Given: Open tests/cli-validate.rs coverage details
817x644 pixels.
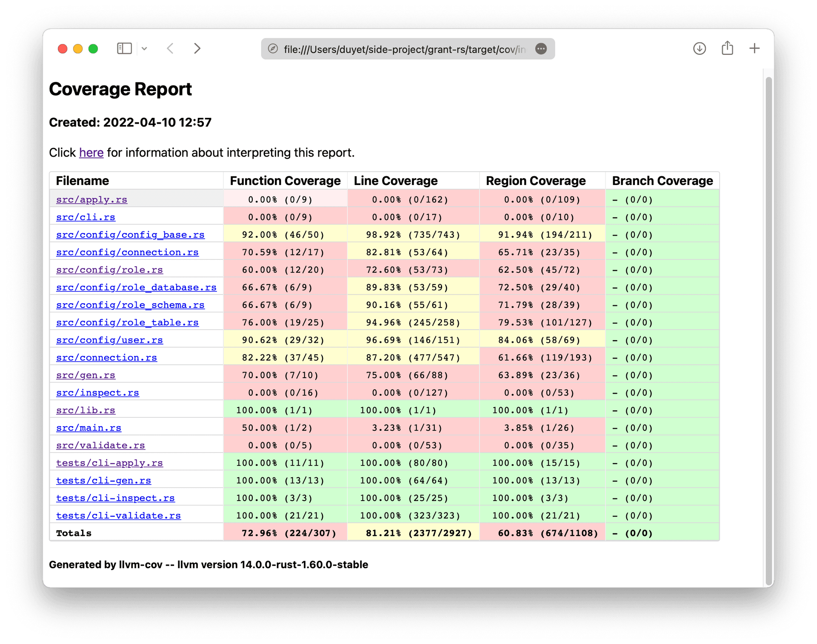Looking at the screenshot, I should 118,516.
